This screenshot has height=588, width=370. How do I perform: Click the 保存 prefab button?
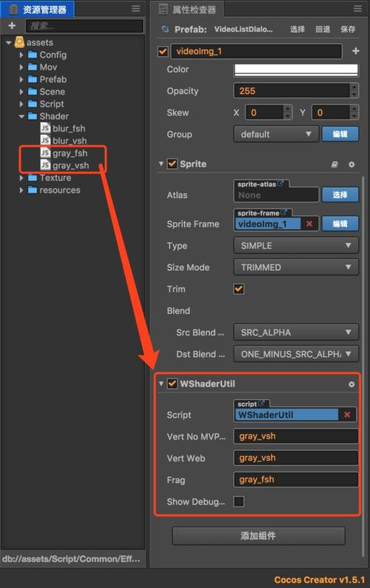[348, 29]
